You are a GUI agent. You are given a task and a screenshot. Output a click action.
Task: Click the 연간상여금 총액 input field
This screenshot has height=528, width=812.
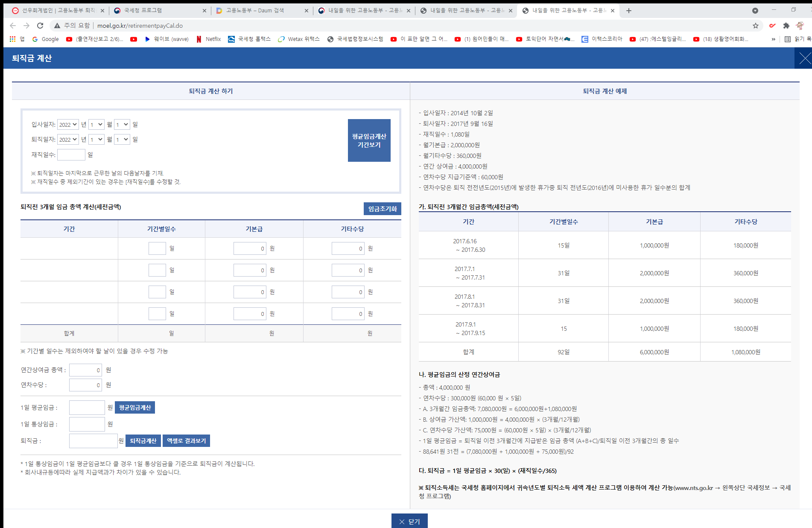point(86,370)
